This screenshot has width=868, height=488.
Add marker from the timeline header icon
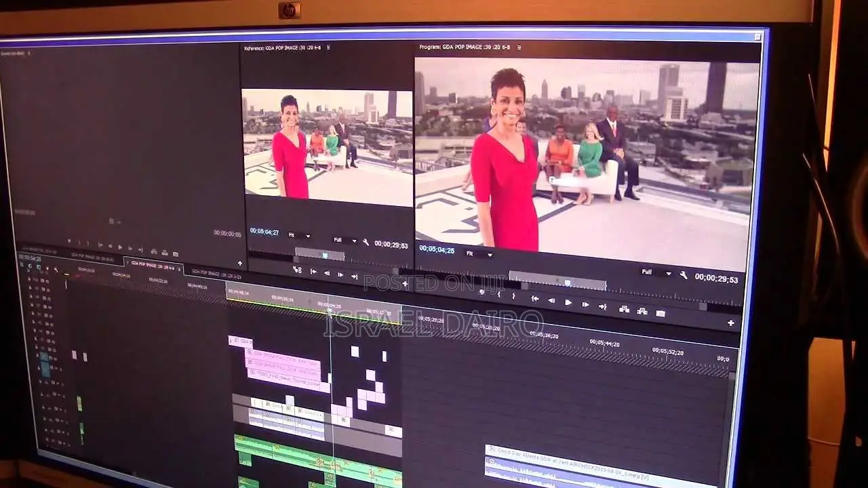click(46, 268)
